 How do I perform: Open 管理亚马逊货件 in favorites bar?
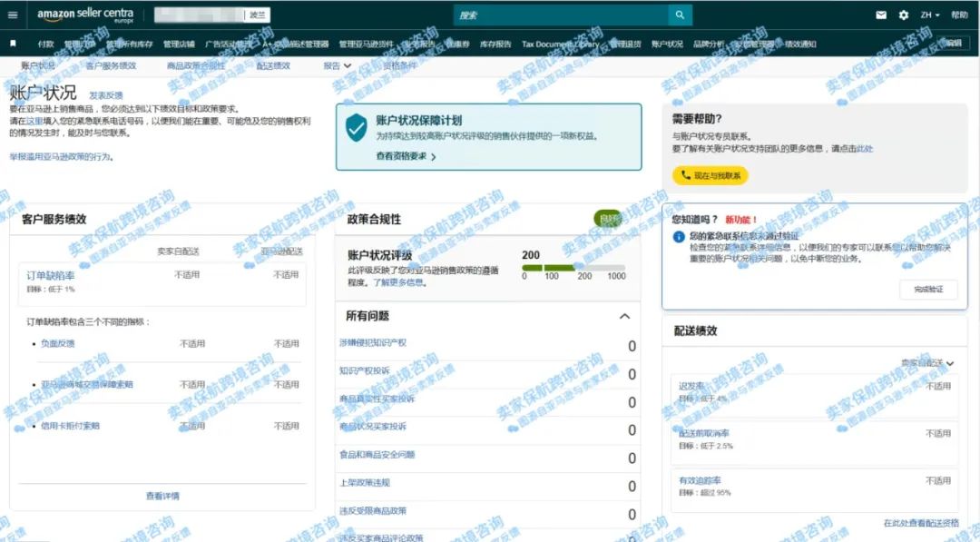(x=367, y=44)
